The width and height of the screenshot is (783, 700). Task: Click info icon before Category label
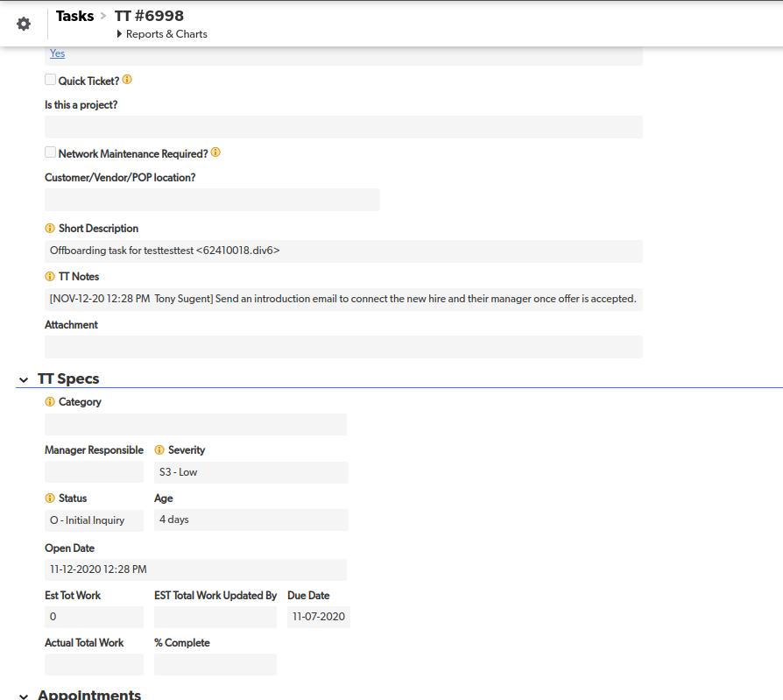(x=50, y=402)
